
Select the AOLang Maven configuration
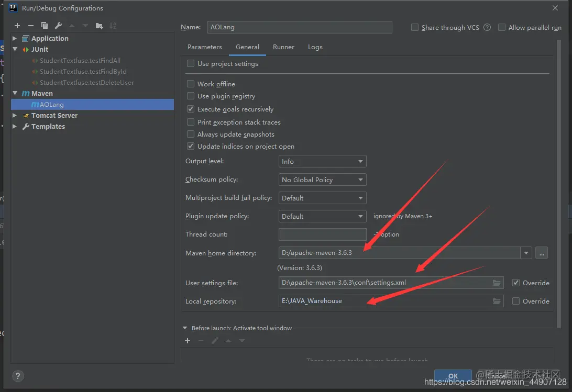pos(92,104)
